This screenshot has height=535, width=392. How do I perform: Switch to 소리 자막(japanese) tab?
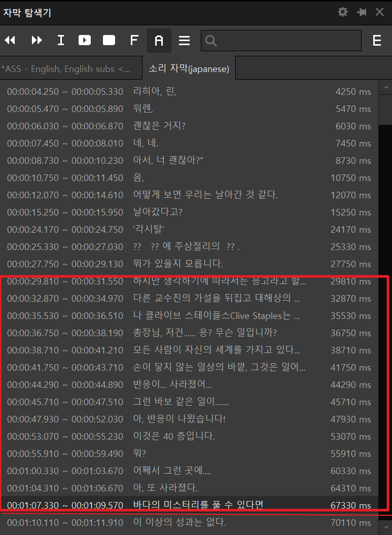189,68
